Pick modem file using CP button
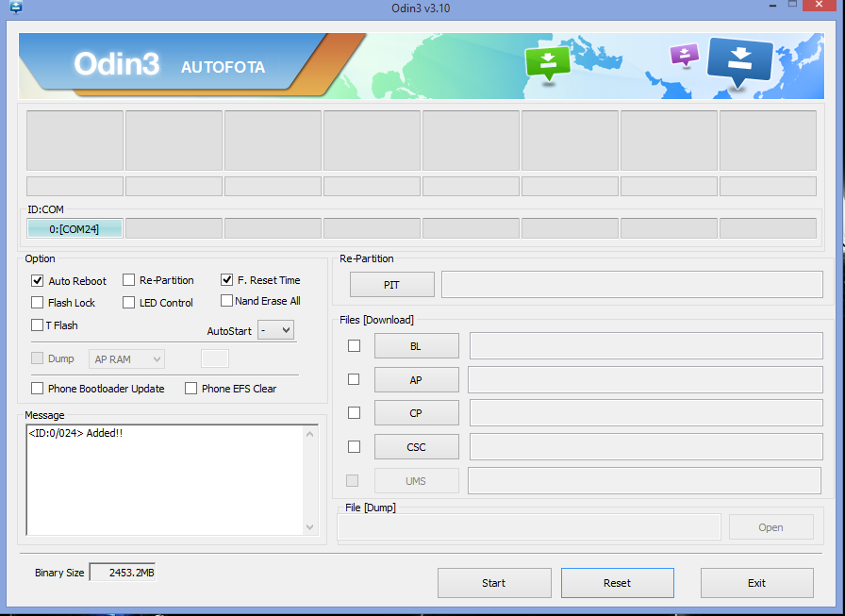 417,413
